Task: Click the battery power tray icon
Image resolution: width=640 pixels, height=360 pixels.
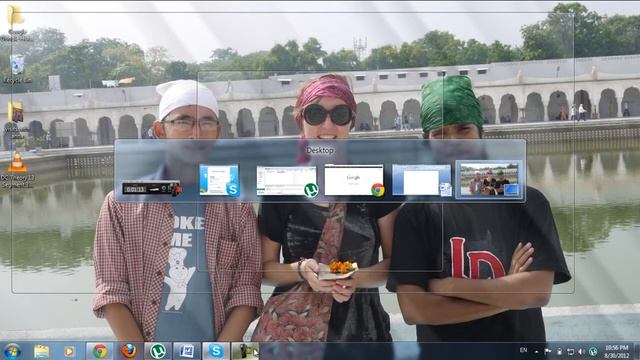Action: tap(559, 351)
